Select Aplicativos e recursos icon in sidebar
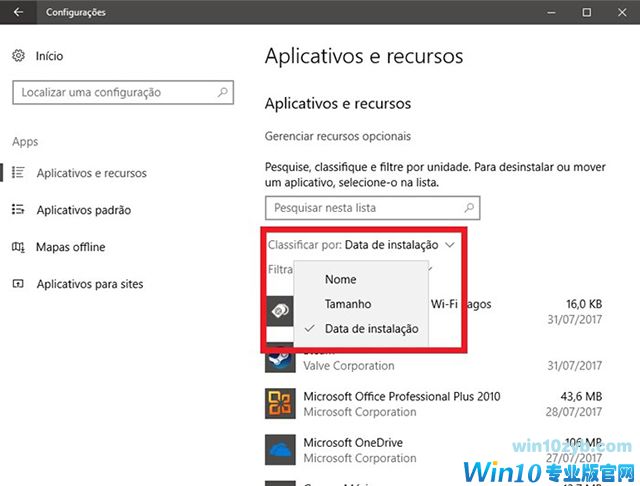The image size is (640, 486). point(18,173)
